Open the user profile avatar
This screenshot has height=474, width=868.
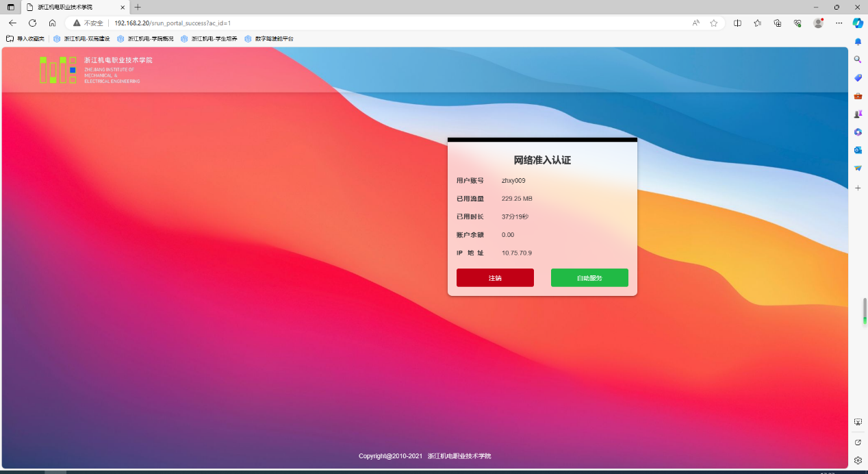click(x=818, y=23)
